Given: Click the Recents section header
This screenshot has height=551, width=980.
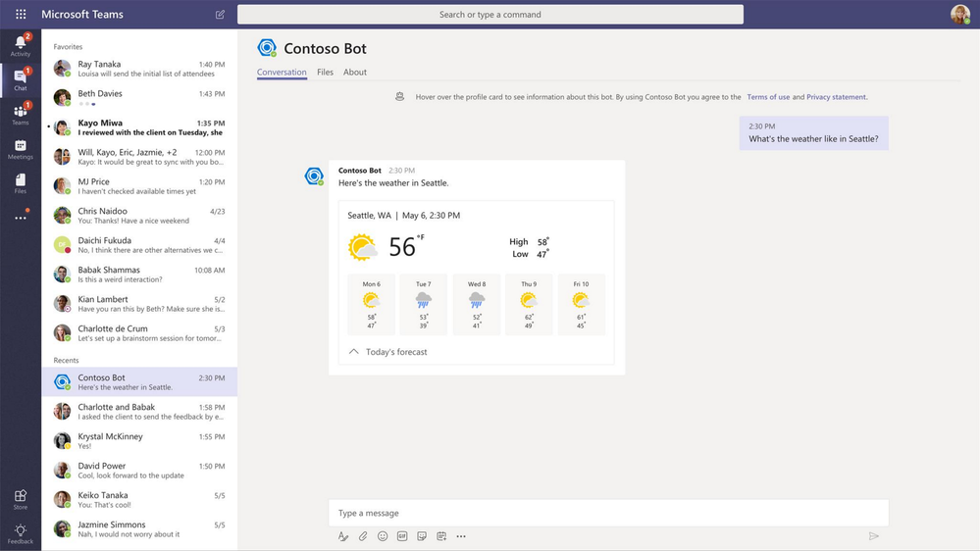Looking at the screenshot, I should tap(67, 361).
